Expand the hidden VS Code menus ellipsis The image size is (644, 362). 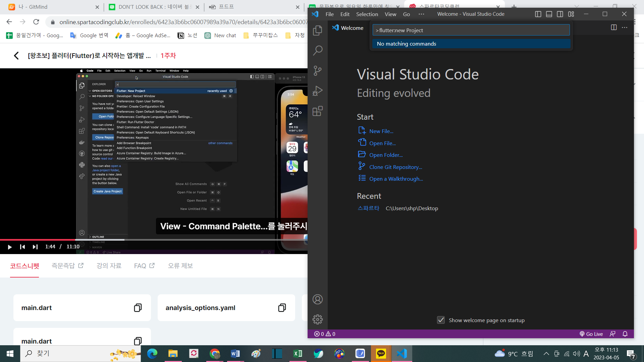(x=421, y=14)
